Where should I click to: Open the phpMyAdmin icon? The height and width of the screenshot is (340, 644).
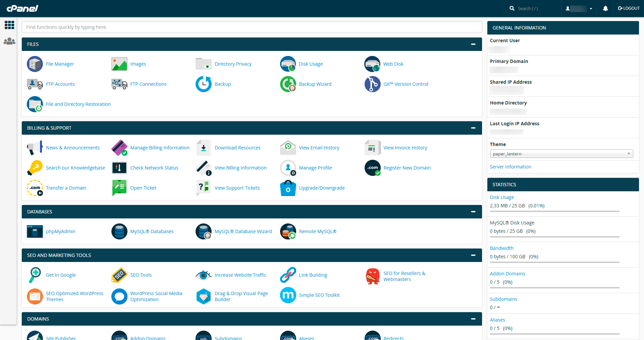35,231
